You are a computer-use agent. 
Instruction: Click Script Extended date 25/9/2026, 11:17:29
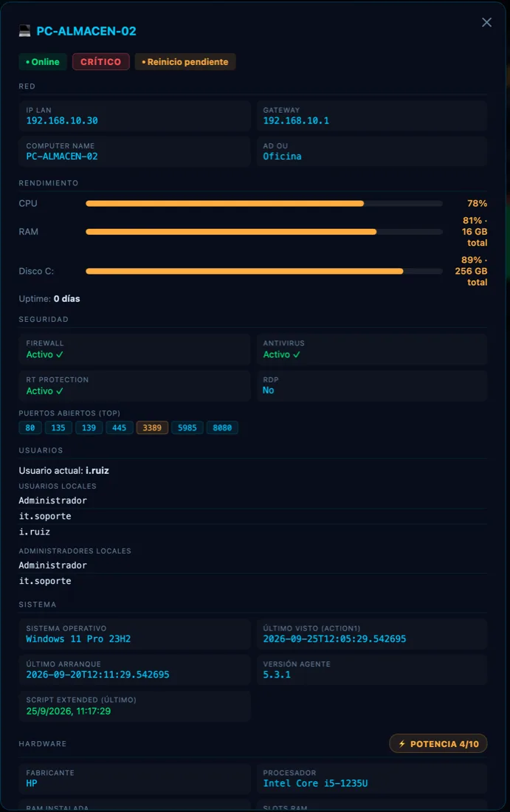point(69,711)
